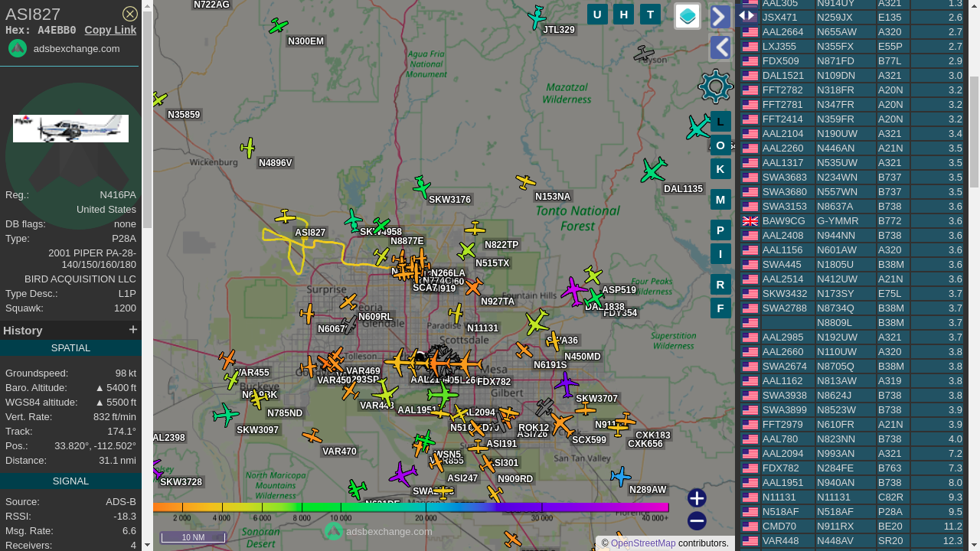Expand the History section with plus
The image size is (980, 551).
tap(133, 330)
